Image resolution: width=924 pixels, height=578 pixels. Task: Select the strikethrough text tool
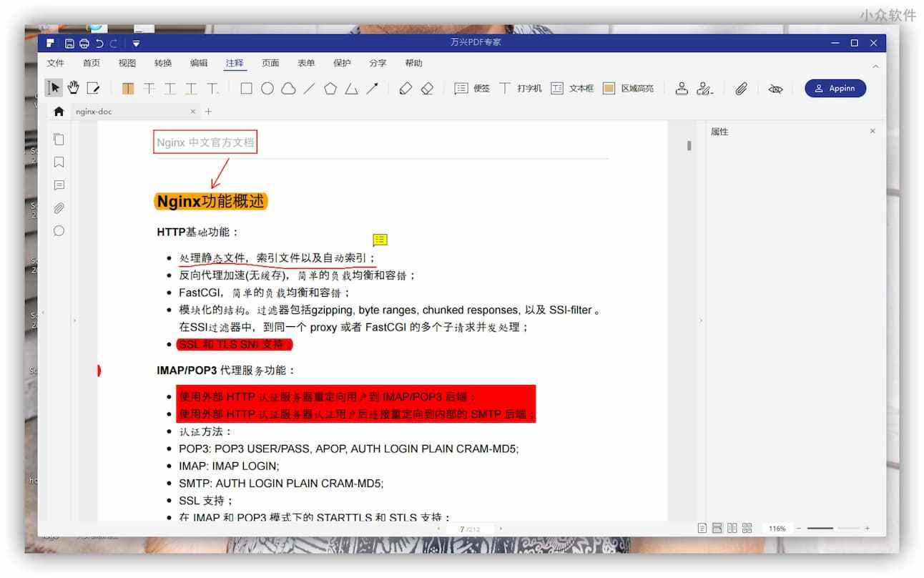(149, 89)
